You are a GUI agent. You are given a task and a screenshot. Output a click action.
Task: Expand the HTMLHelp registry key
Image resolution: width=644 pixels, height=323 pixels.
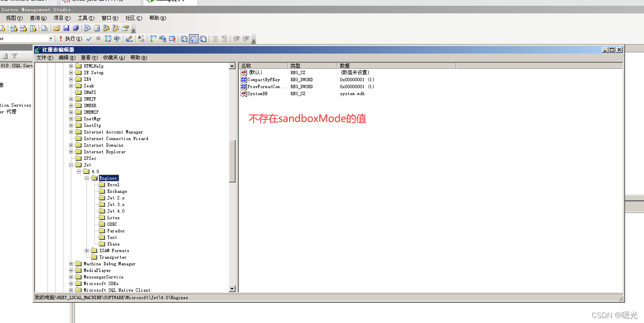tap(71, 66)
